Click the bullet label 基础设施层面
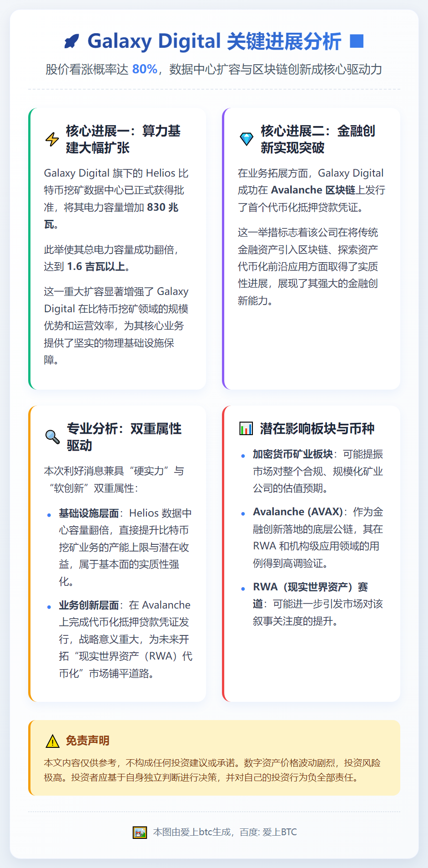This screenshot has width=428, height=868. (x=89, y=513)
